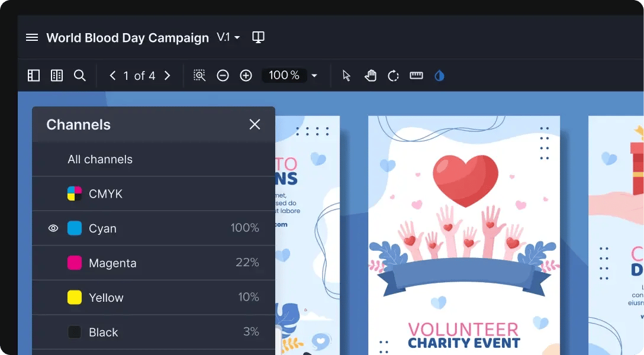Toggle the ink coverage droplet icon

(439, 75)
